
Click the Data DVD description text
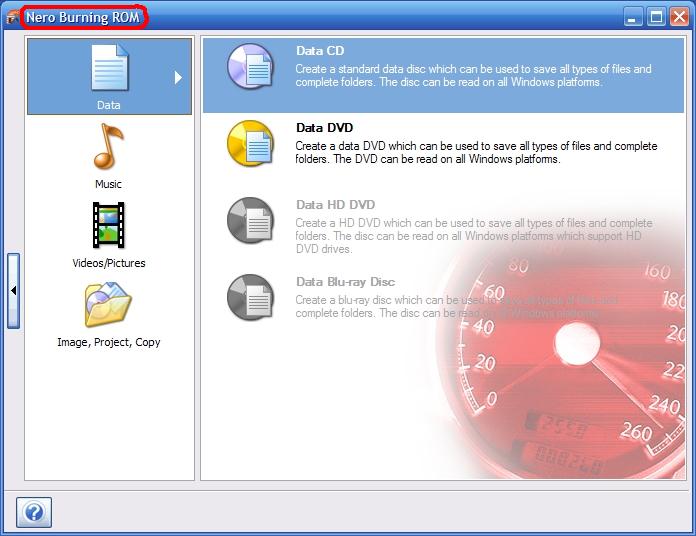476,152
